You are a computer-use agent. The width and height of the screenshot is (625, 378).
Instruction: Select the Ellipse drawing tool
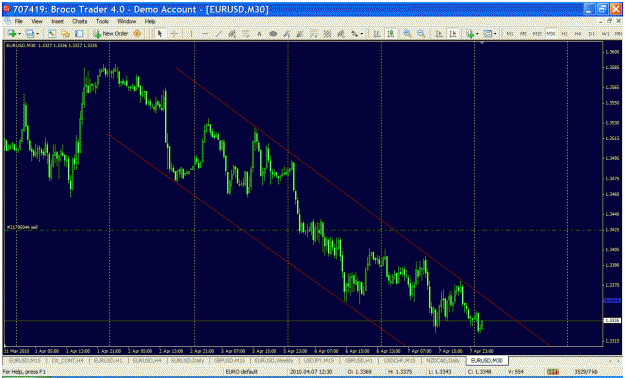click(273, 34)
